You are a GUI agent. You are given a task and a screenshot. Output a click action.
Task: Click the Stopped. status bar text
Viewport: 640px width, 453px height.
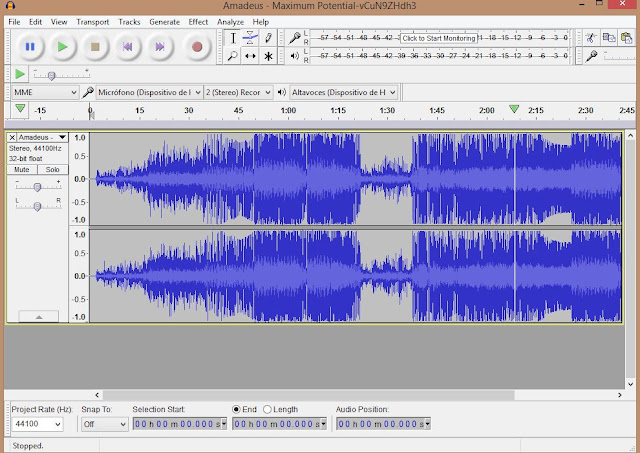28,446
